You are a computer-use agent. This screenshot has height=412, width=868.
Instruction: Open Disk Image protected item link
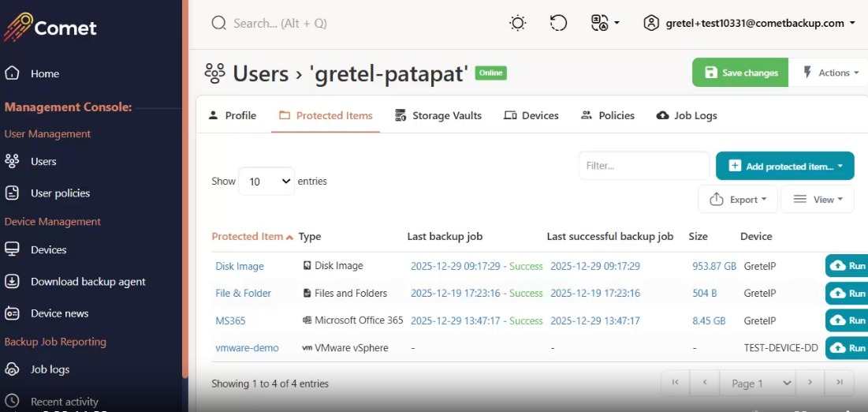click(x=239, y=266)
